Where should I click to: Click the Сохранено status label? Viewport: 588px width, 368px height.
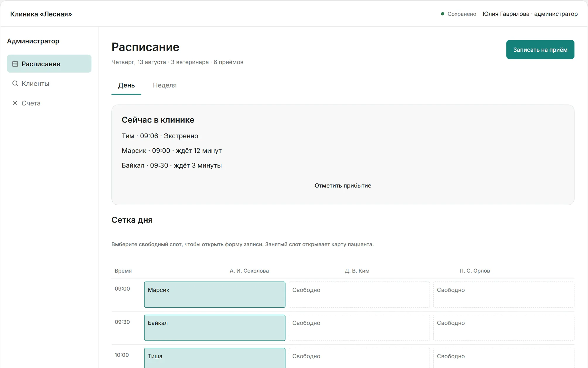462,14
